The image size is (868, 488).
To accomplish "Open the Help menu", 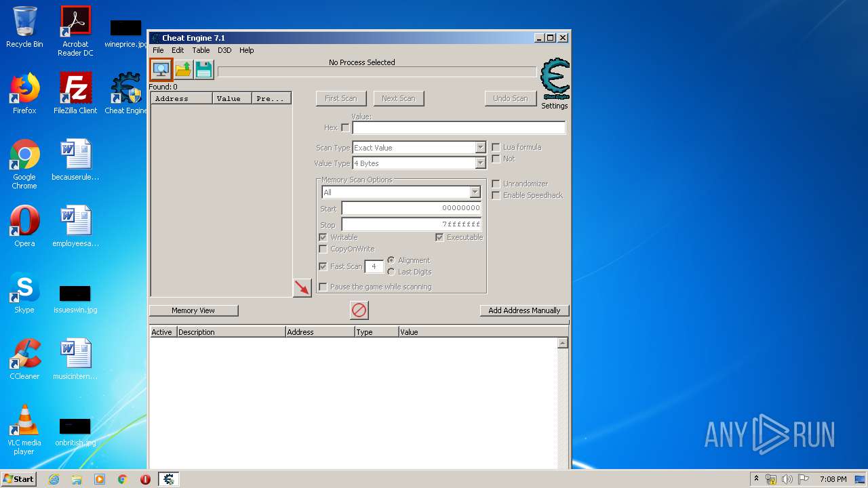I will 247,50.
